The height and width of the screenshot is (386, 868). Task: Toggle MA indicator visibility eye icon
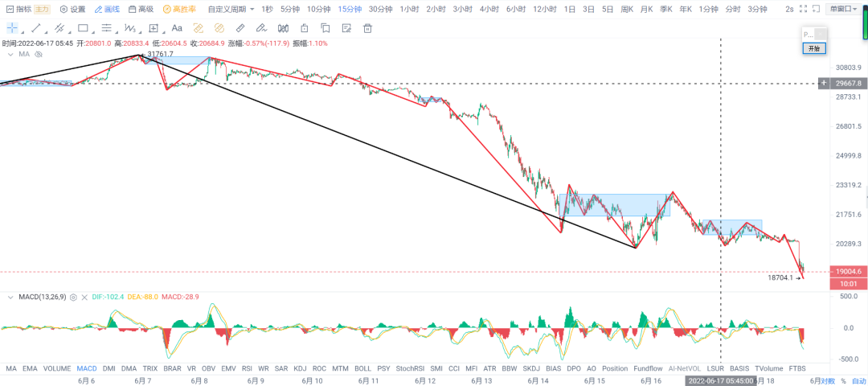point(39,54)
